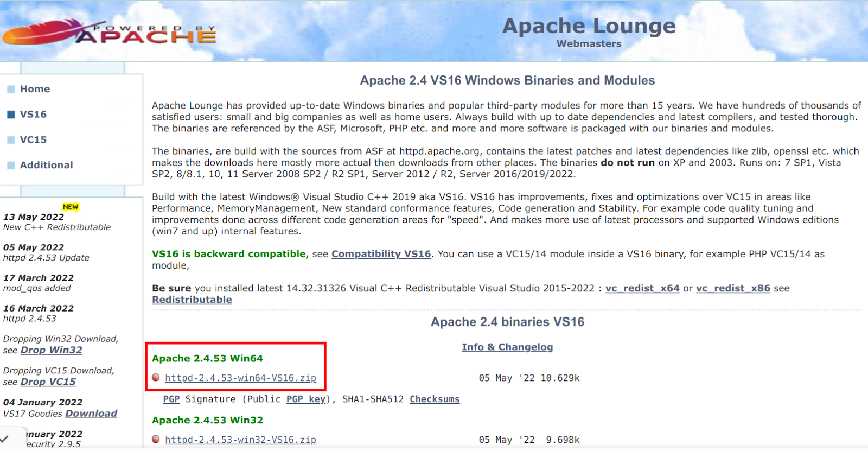The image size is (868, 451).
Task: Select the 05 May 2022 news date
Action: [33, 247]
